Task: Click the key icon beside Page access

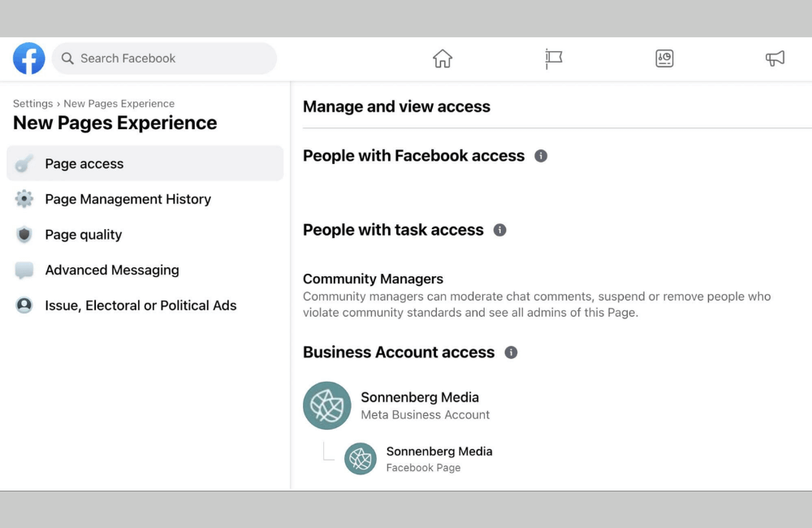Action: click(24, 163)
